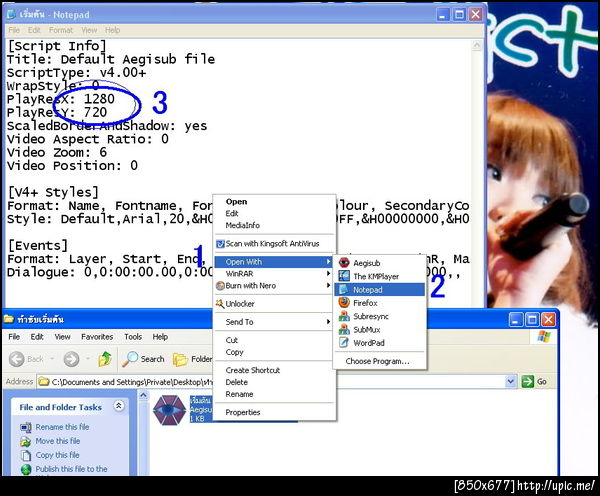Select the Aegisub file icon in Explorer

(x=169, y=410)
